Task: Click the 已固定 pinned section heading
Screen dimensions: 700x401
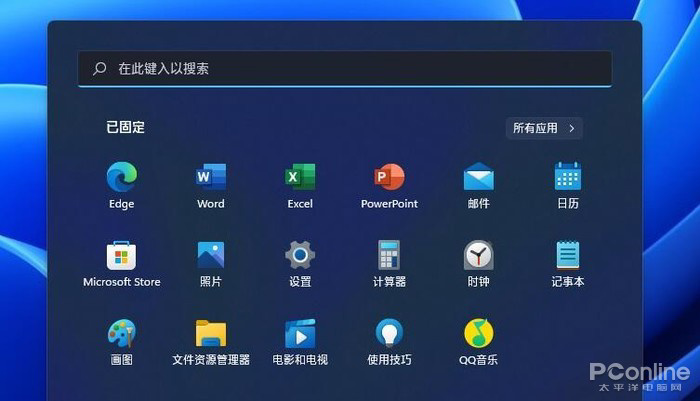Action: click(125, 127)
